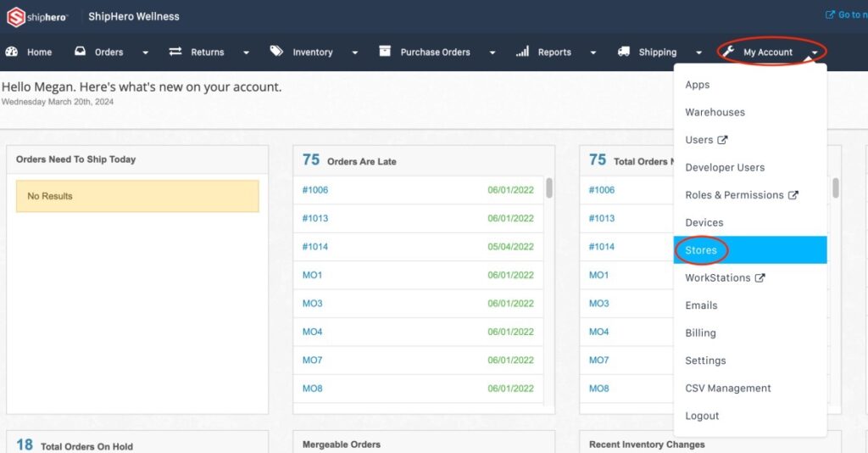Click the Returns arrows icon
This screenshot has width=868, height=453.
175,51
